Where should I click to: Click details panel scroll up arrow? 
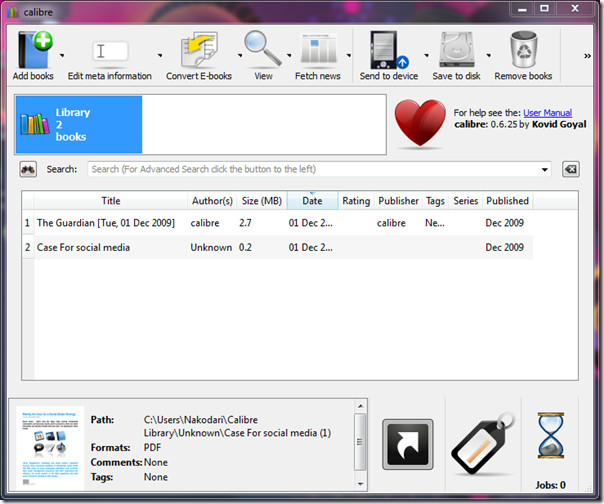click(x=361, y=406)
